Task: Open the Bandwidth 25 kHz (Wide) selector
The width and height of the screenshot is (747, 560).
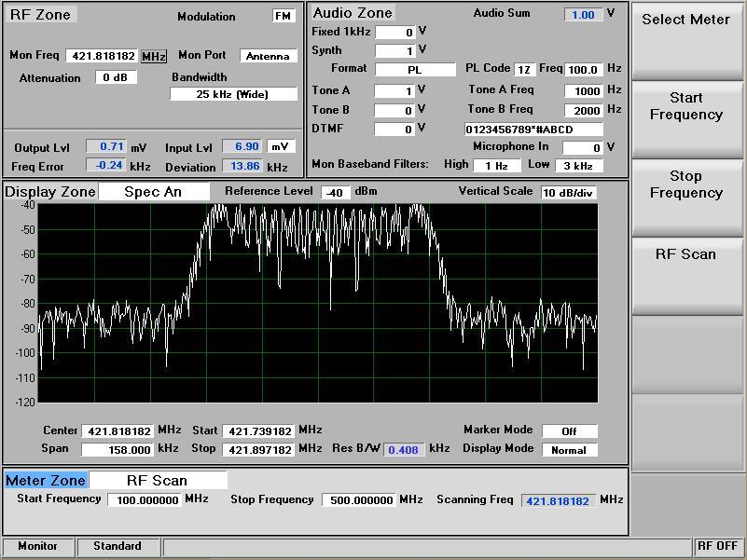Action: (233, 94)
